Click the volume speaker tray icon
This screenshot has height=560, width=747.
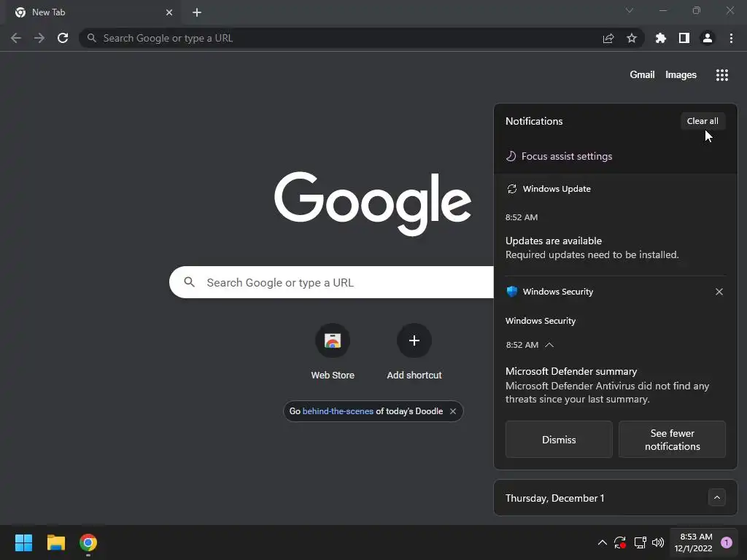[x=658, y=542]
